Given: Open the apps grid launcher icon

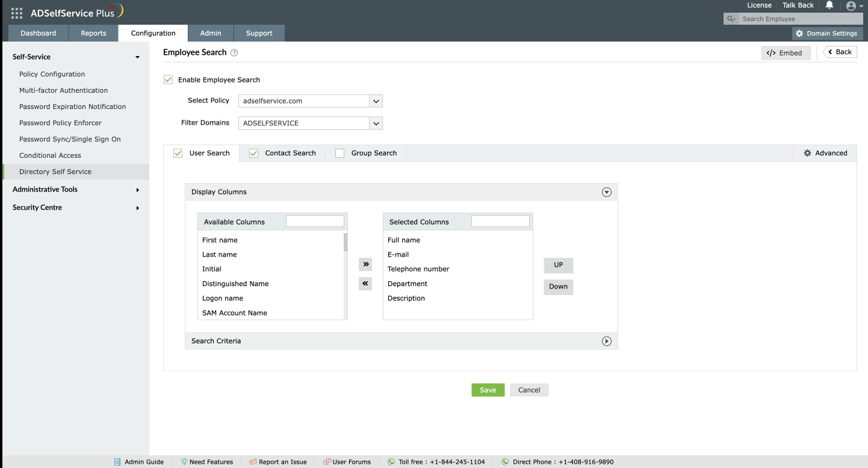Looking at the screenshot, I should point(16,12).
